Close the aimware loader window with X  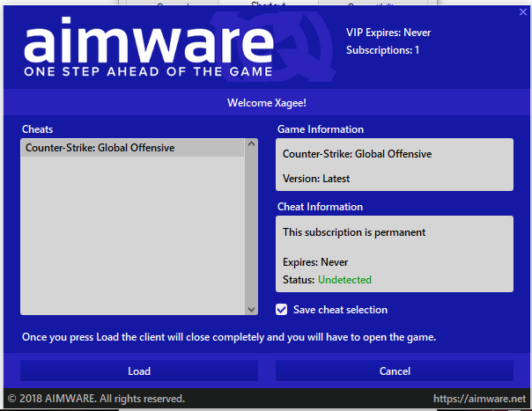pyautogui.click(x=523, y=11)
